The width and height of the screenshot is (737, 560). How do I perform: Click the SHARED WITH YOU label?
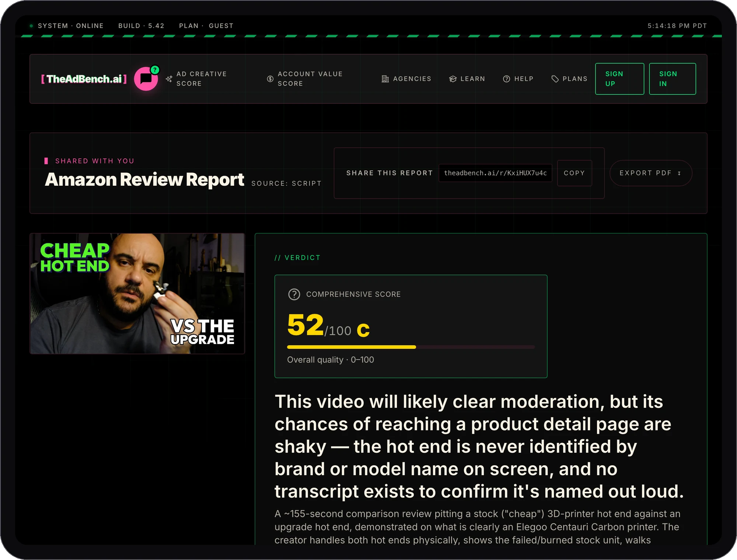click(95, 161)
